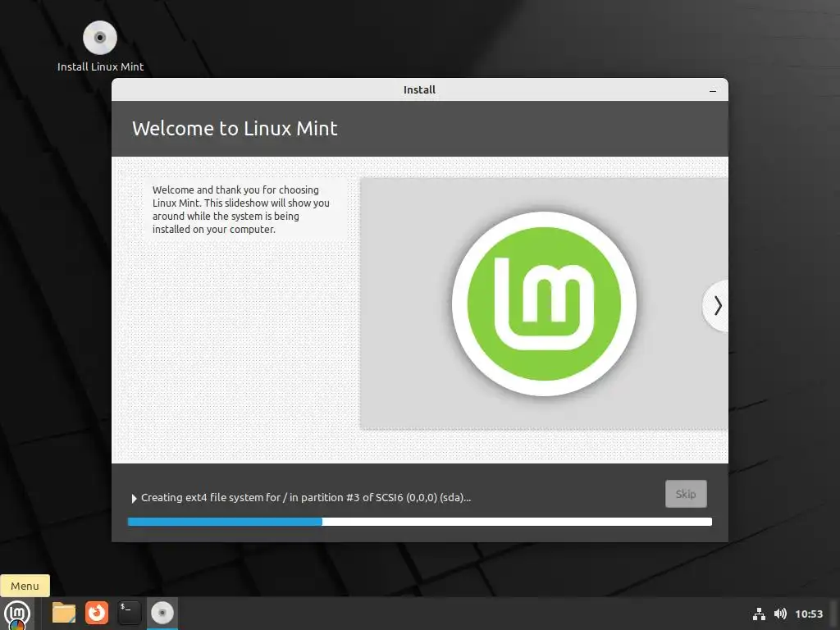
Task: Expand the installation details disclosure triangle
Action: [134, 498]
